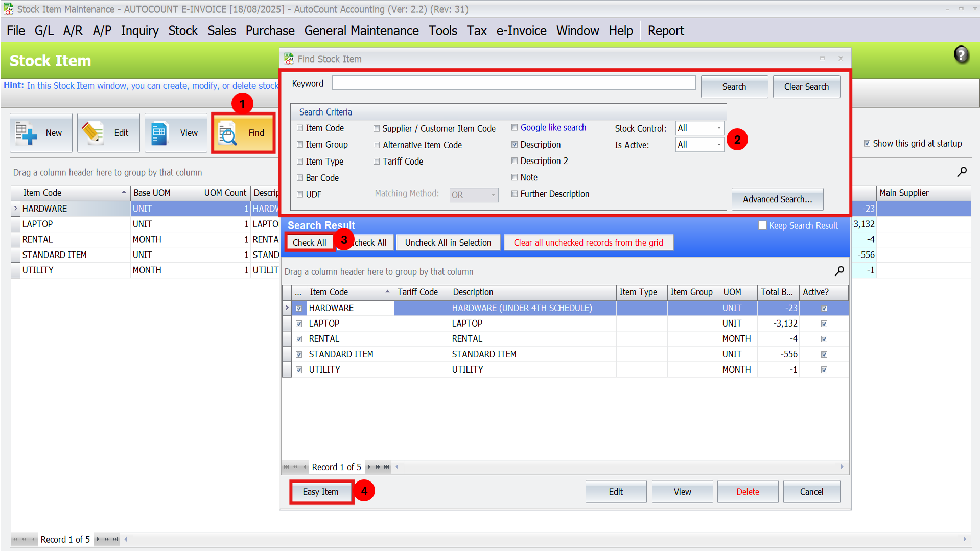Open the e-Invoice menu
The height and width of the screenshot is (551, 980).
click(521, 31)
